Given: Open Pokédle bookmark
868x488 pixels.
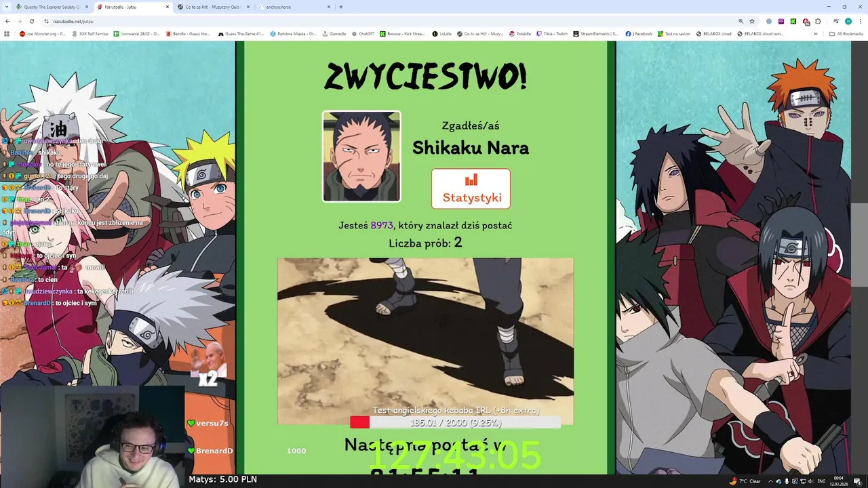Looking at the screenshot, I should (x=520, y=34).
